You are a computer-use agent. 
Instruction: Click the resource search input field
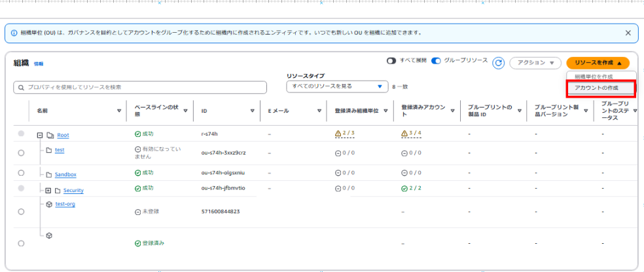point(140,87)
